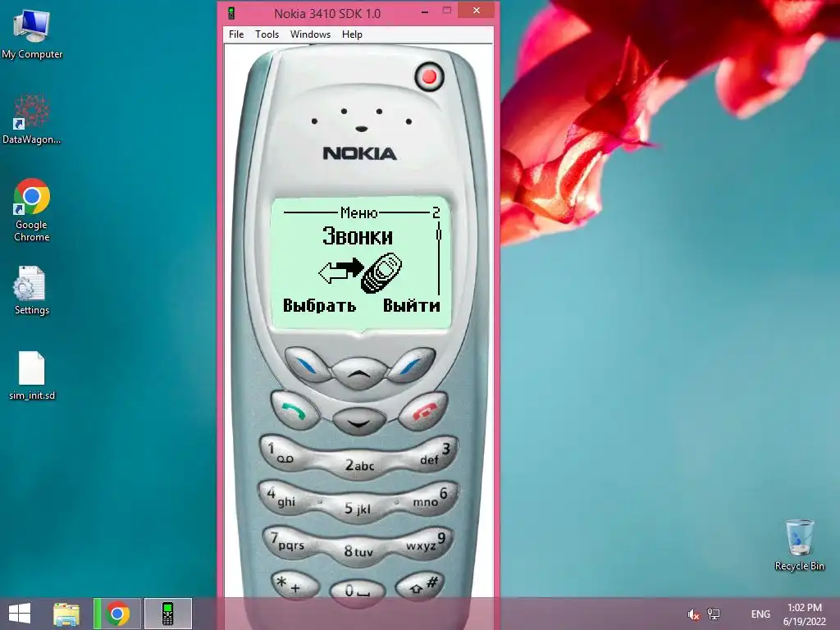The width and height of the screenshot is (840, 630).
Task: Click Nokia SDK taskbar icon
Action: click(x=167, y=614)
